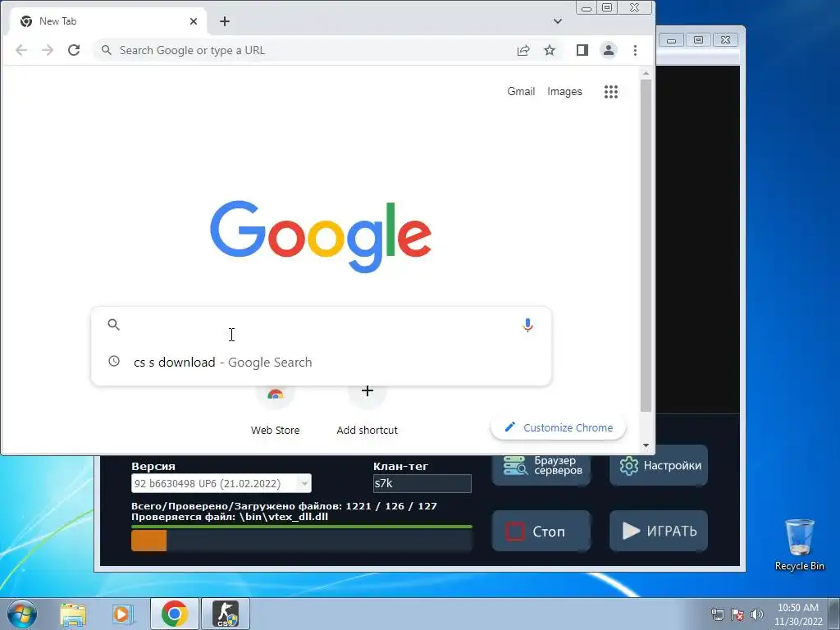Screen dimensions: 840x630
Task: Click the ИГРАТЬ play button in launcher
Action: (659, 531)
